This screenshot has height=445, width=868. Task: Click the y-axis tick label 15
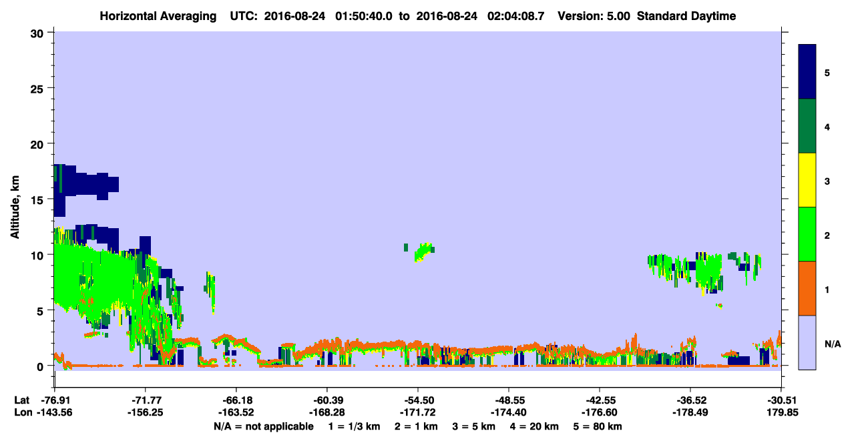pos(38,199)
